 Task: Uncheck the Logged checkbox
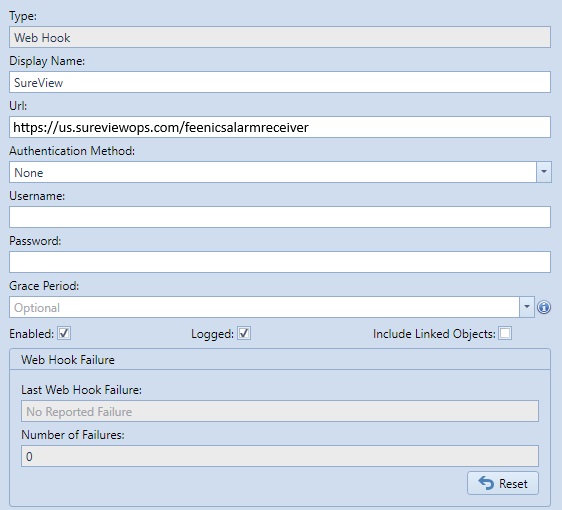[244, 333]
